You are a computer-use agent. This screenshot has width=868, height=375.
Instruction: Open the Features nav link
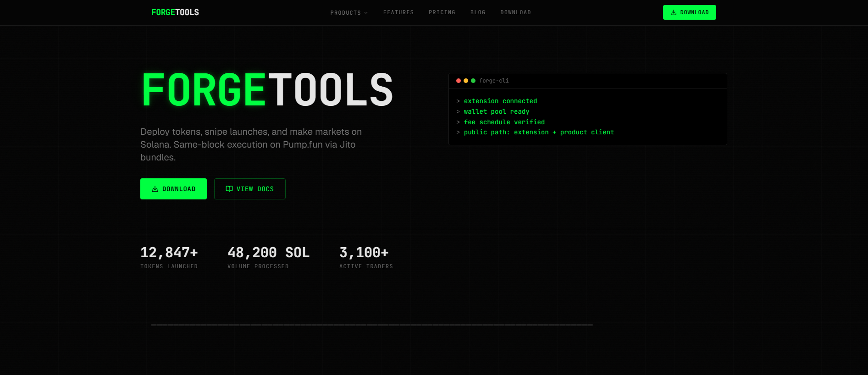coord(398,12)
